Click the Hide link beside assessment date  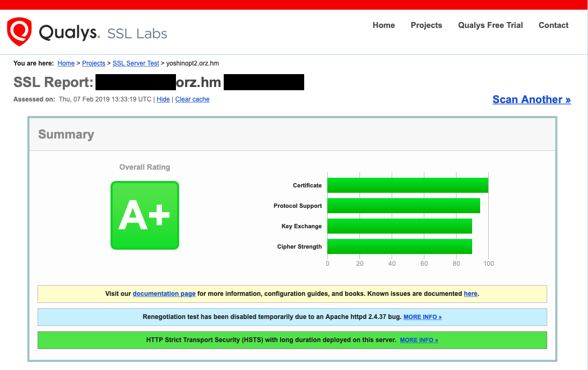163,99
